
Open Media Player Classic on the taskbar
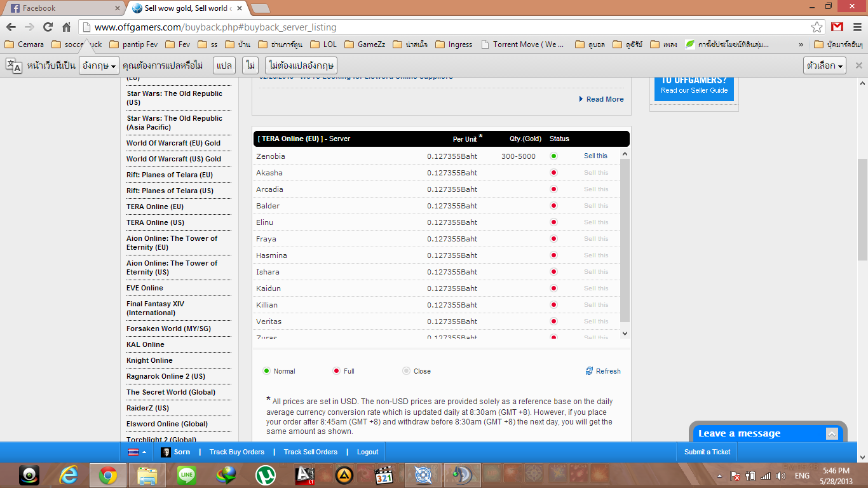pos(384,475)
